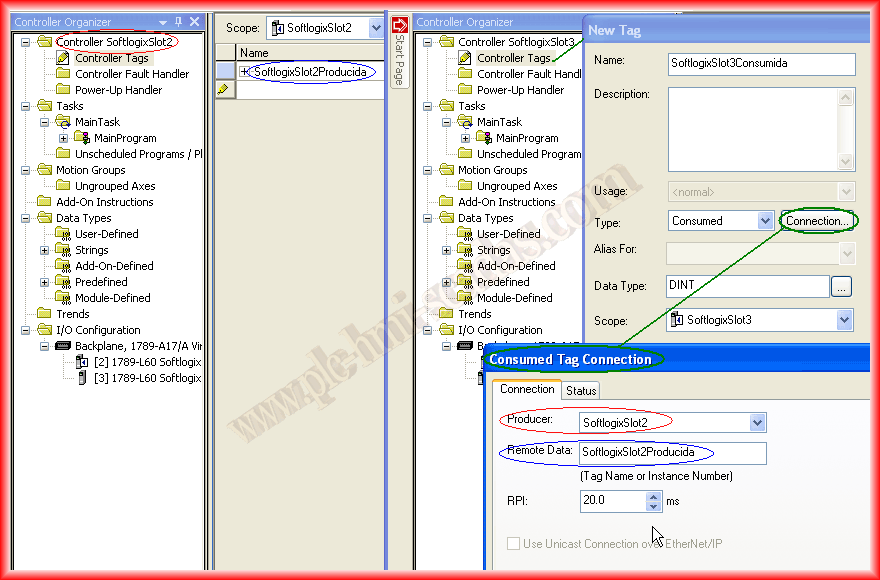Click the Module-Defined data type icon in the left tree
Screen dimensions: 880x580
coord(64,298)
